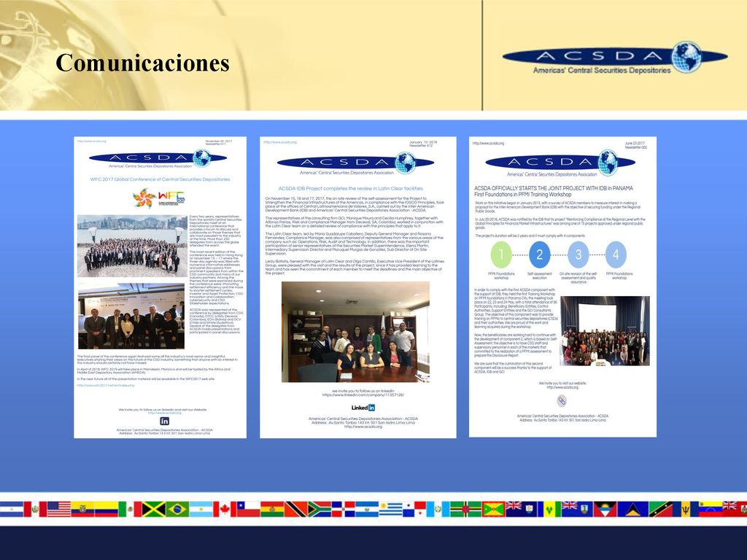Click the WFC delegates photo at the conference stage
Viewport: 747px width, 560px height.
131,316
